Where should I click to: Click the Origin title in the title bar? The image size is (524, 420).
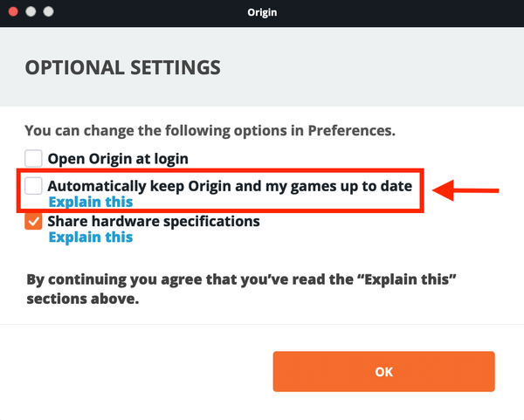(262, 12)
